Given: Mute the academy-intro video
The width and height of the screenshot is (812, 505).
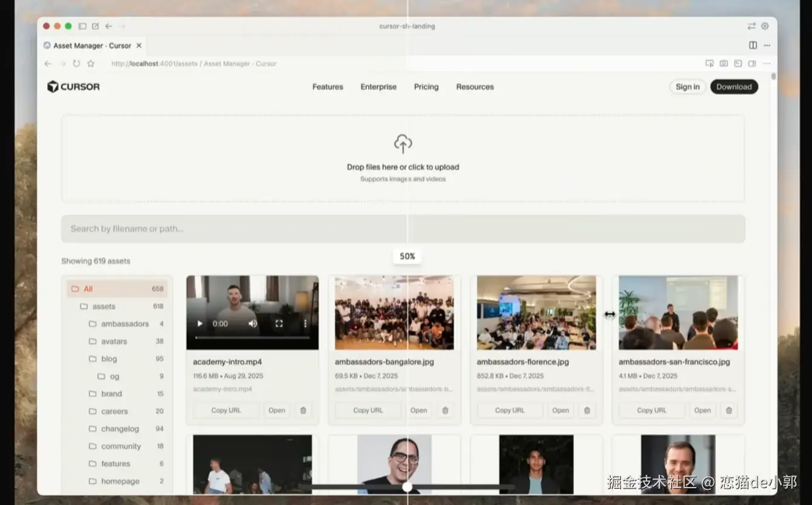Looking at the screenshot, I should click(x=253, y=324).
